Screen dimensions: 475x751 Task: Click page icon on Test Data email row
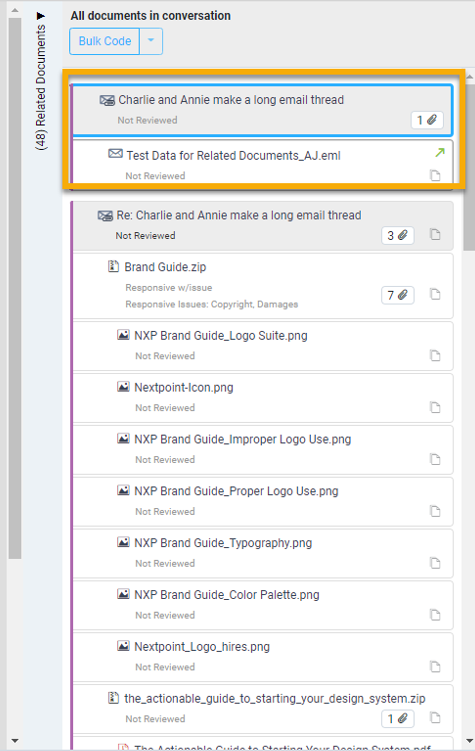(x=435, y=176)
